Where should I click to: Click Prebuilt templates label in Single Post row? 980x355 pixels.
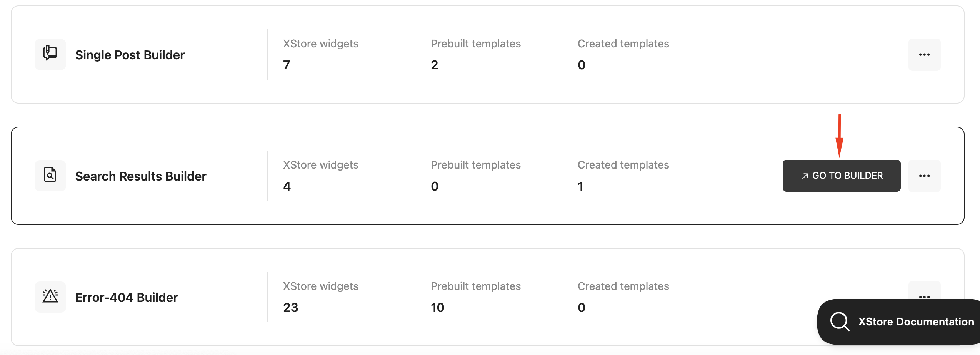(476, 44)
